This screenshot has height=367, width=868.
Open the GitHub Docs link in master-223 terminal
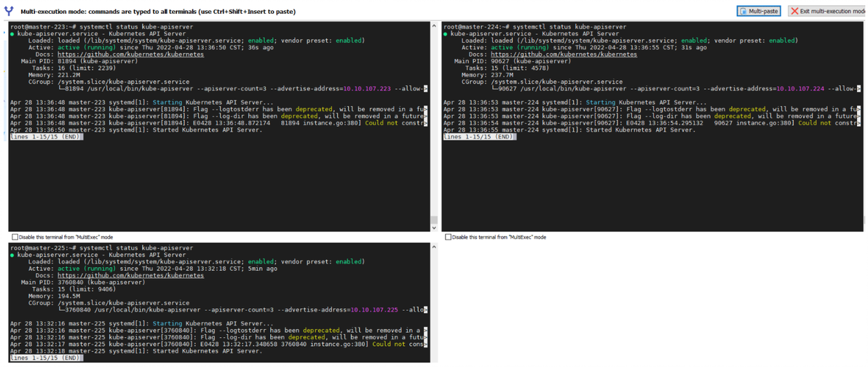coord(130,54)
